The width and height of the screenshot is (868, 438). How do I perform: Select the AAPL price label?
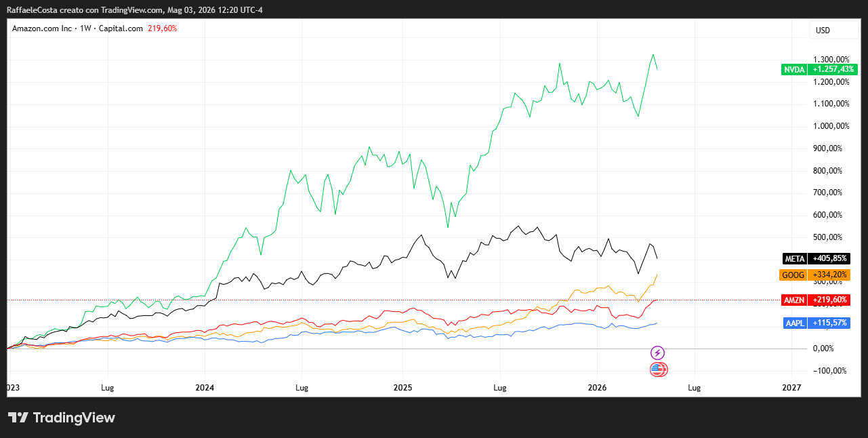tap(795, 323)
